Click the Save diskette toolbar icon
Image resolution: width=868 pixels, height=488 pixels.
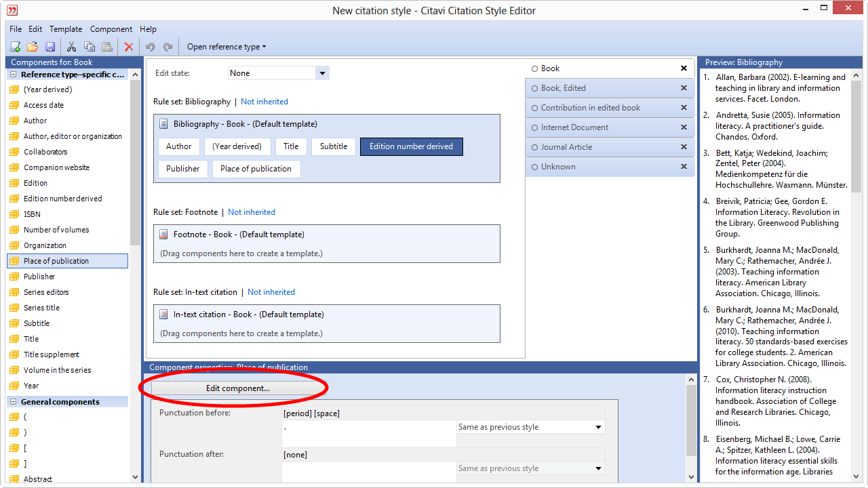pos(50,47)
